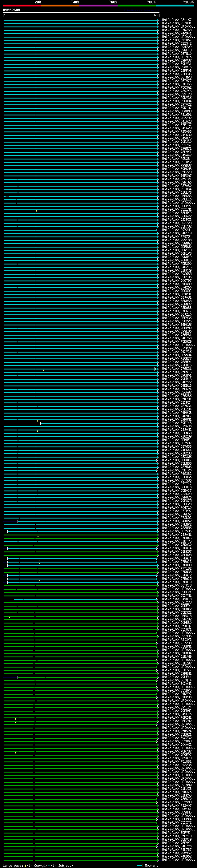Click the orange ~40% identity legend segment
Viewport: 197px width, 868px height.
(x=60, y=6)
